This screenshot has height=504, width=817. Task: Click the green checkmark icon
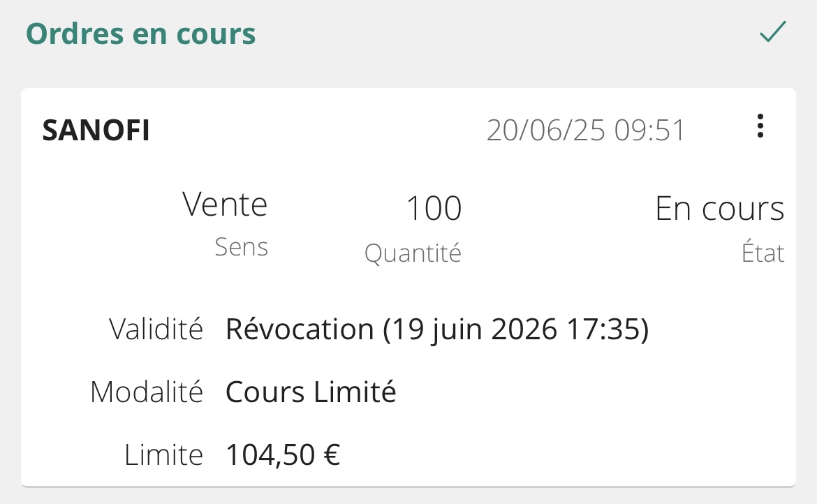[x=773, y=31]
